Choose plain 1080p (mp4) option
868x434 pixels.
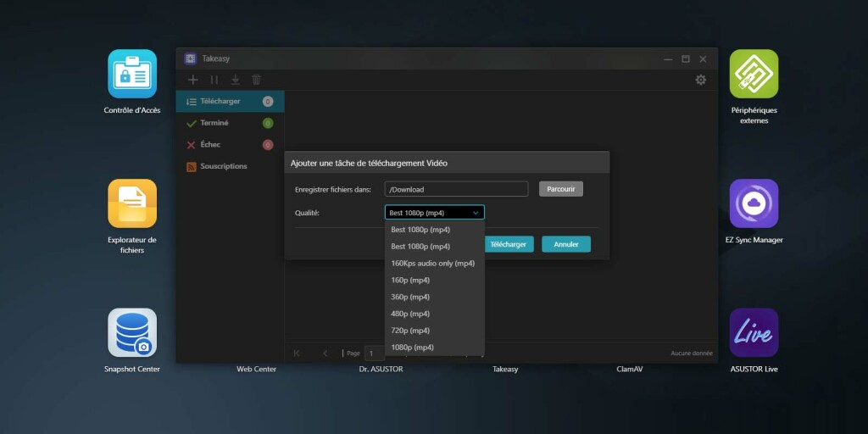pyautogui.click(x=435, y=347)
